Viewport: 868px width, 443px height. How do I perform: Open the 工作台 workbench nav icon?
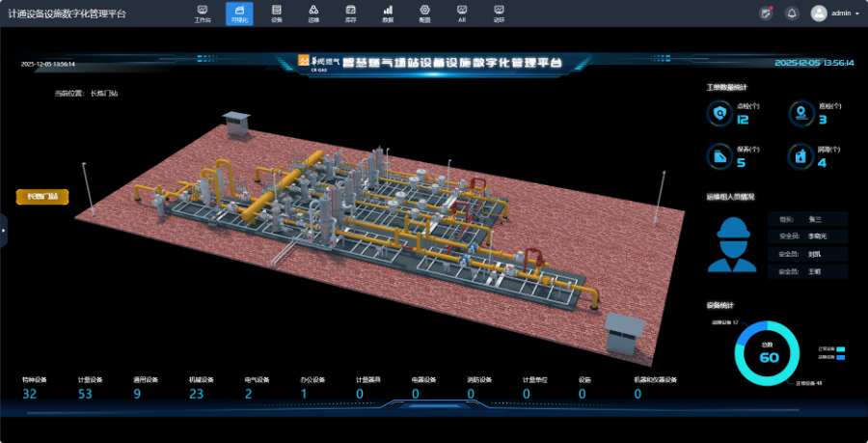[x=203, y=13]
